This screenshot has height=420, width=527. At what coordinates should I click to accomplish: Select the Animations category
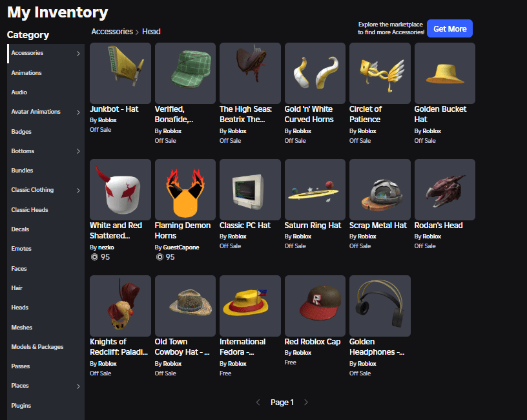[46, 73]
